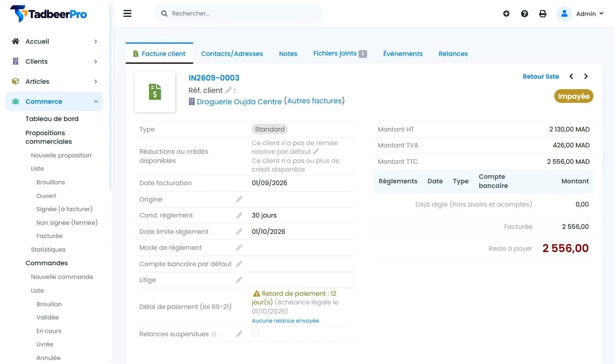Edit Relances suspendues pencil icon

click(x=239, y=334)
